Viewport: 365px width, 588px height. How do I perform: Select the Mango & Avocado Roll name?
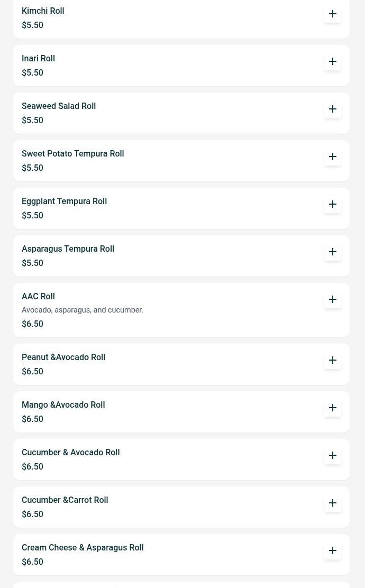coord(63,405)
